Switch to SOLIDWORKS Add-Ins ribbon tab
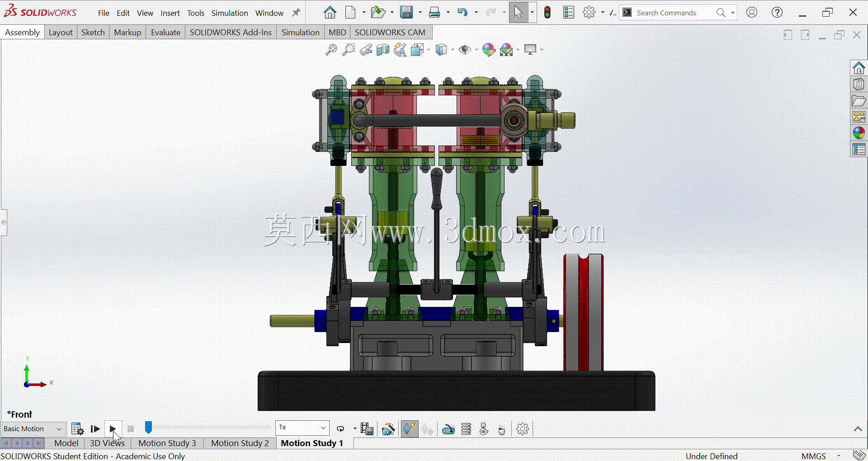868x461 pixels. 231,33
